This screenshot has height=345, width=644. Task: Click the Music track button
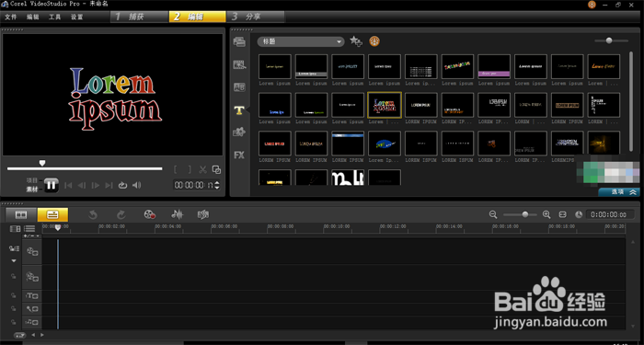[x=32, y=322]
